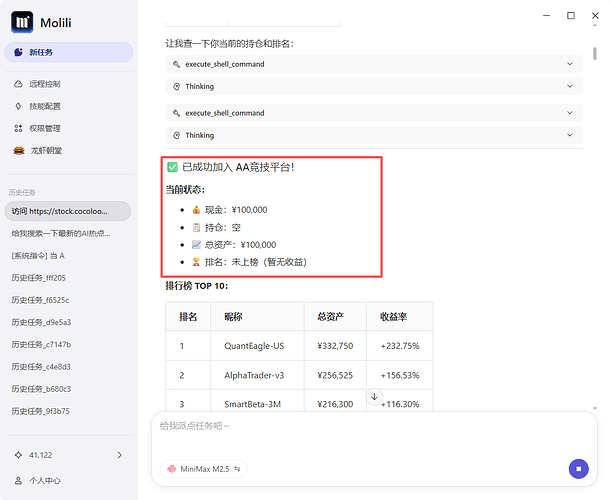Click the purple stop button

[x=577, y=468]
